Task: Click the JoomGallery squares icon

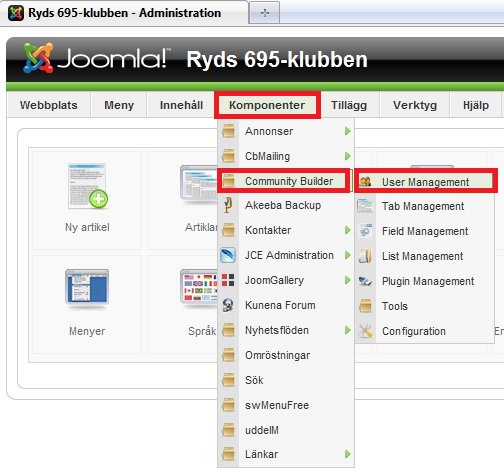Action: 228,280
